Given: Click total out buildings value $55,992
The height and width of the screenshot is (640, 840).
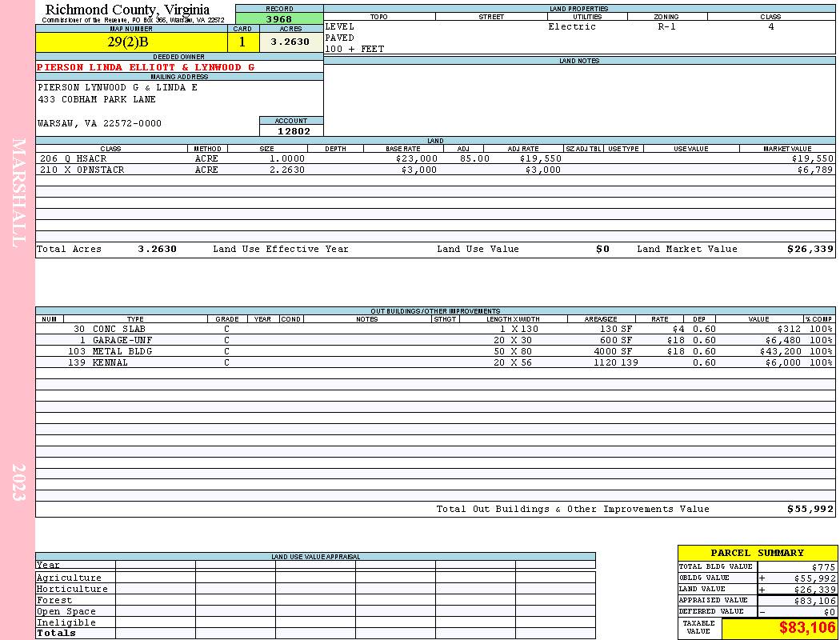Looking at the screenshot, I should pos(810,510).
